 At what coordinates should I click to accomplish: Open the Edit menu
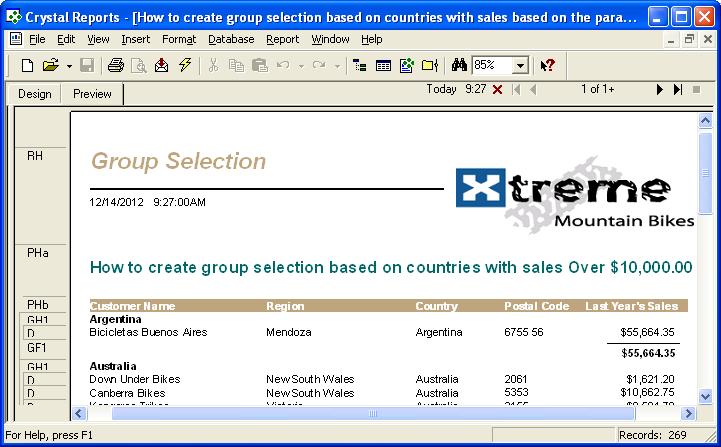[x=66, y=40]
